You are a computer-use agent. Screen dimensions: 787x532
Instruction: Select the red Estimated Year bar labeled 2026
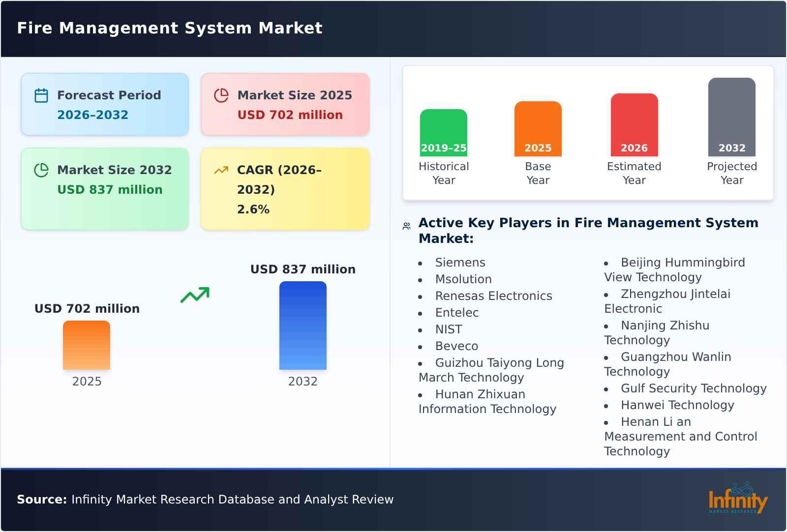pos(634,124)
